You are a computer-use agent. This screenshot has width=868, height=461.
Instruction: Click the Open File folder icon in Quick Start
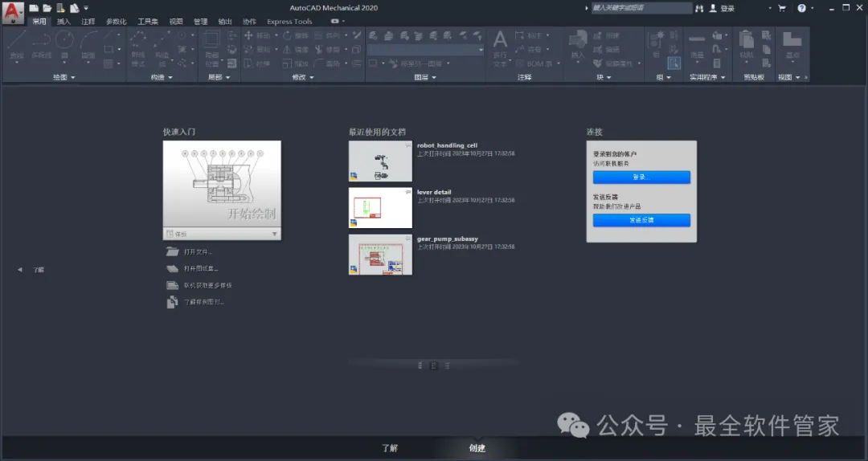coord(172,251)
